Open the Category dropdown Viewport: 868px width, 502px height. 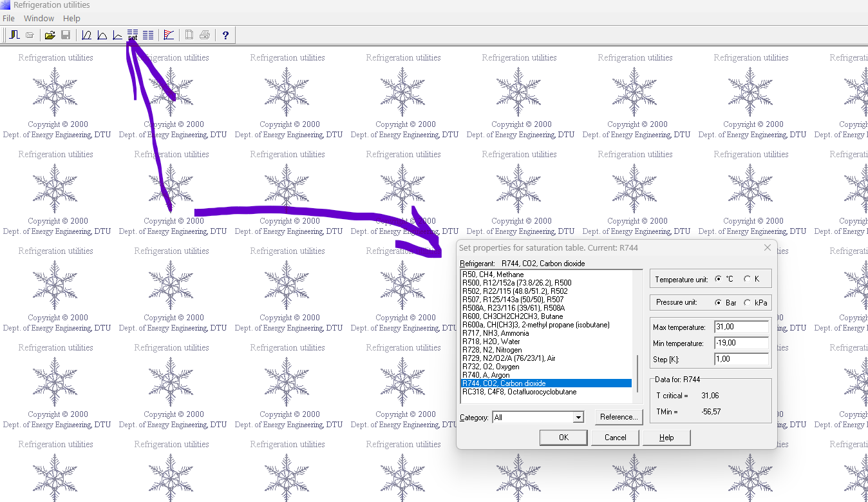(578, 418)
